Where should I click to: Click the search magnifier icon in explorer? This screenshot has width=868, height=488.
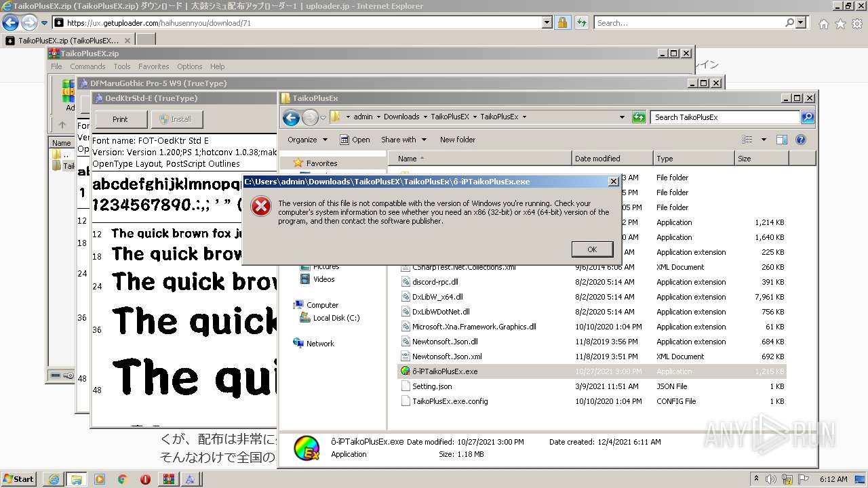(x=808, y=117)
